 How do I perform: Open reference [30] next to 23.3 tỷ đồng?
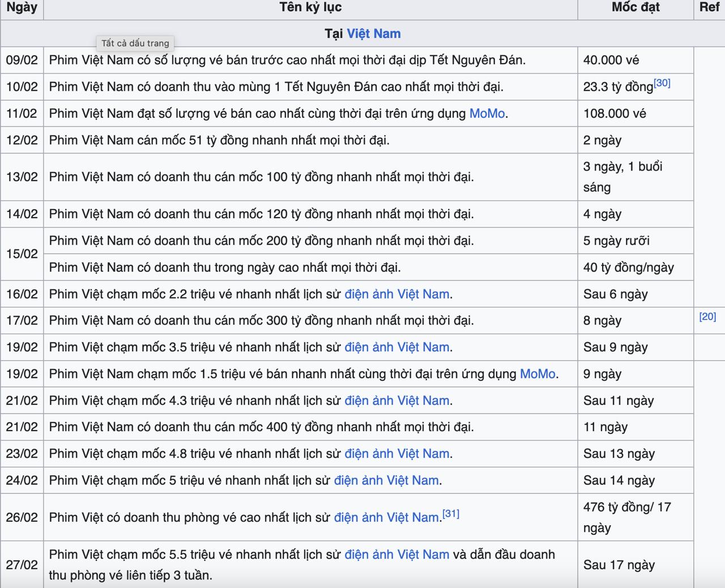pyautogui.click(x=662, y=83)
